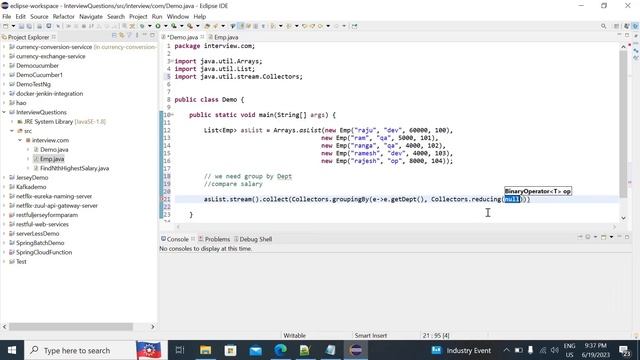Click the Windows Start button
Image resolution: width=640 pixels, height=360 pixels.
tap(12, 350)
